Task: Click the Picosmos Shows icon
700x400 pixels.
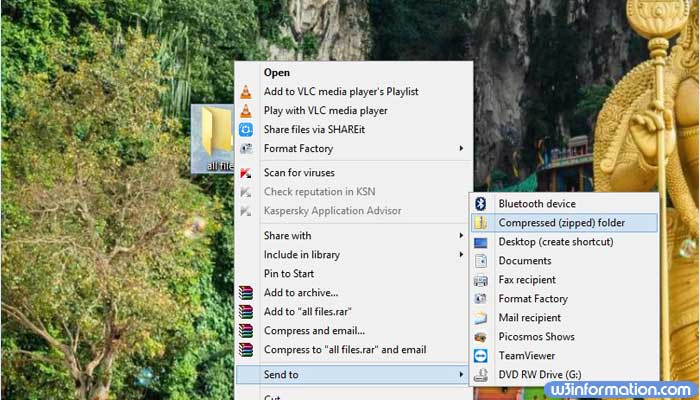Action: pyautogui.click(x=480, y=337)
